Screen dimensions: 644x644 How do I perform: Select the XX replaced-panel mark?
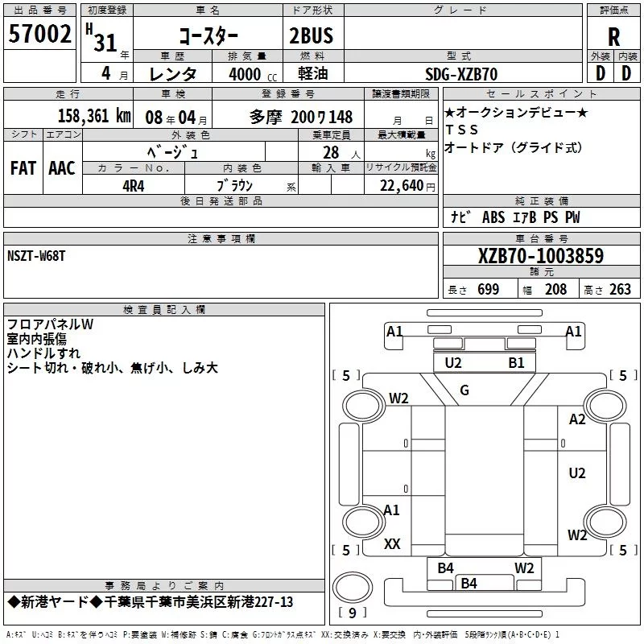[392, 544]
